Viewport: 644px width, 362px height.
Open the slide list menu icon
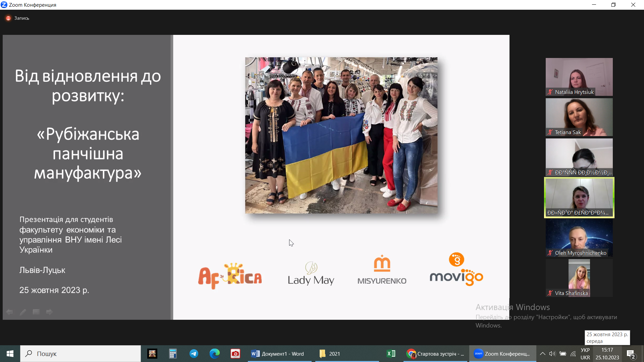tap(36, 312)
